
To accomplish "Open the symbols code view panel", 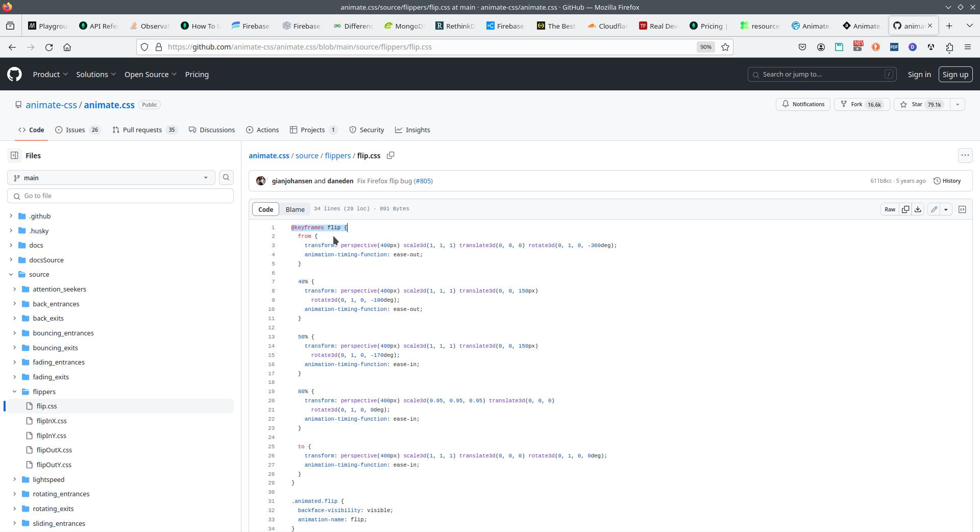I will click(x=963, y=209).
